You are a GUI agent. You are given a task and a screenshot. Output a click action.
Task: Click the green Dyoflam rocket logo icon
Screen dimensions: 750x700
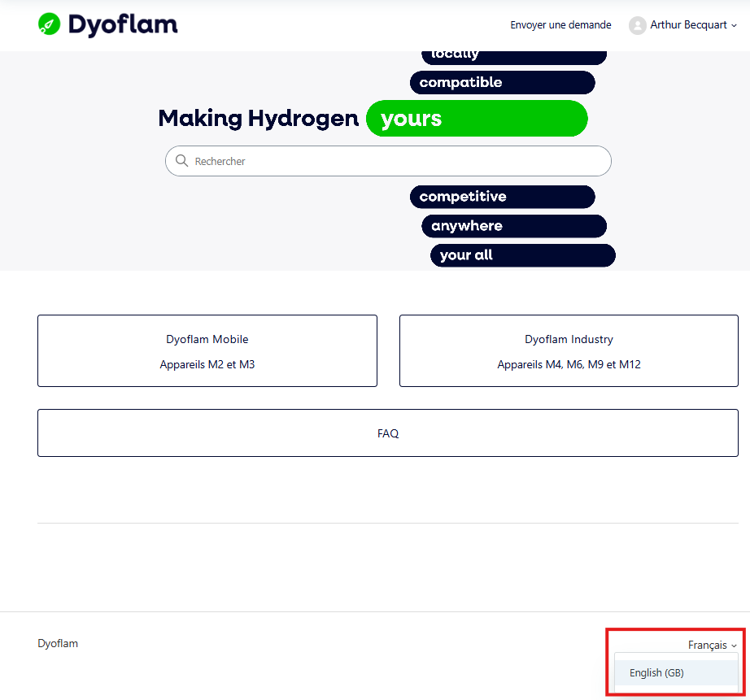coord(49,24)
